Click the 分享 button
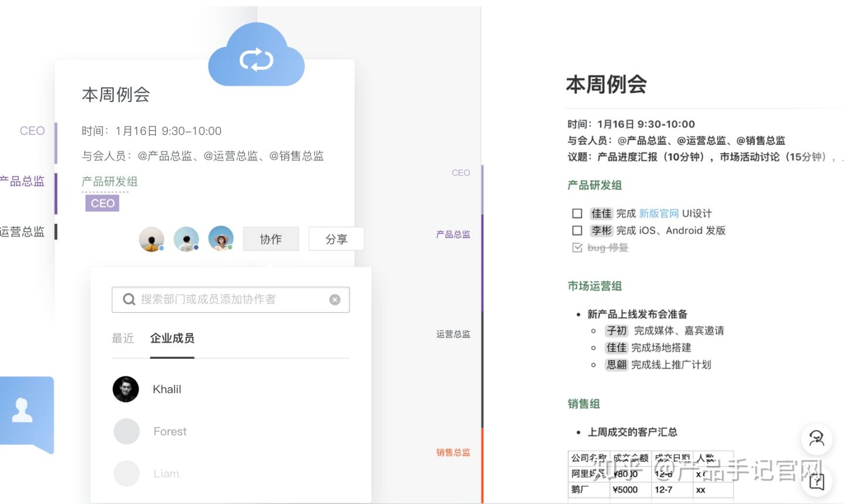 point(336,239)
